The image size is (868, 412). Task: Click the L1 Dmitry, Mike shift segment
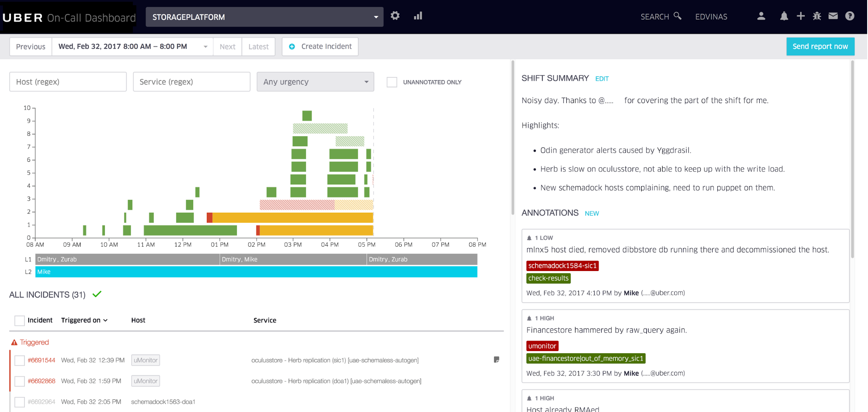click(x=293, y=259)
